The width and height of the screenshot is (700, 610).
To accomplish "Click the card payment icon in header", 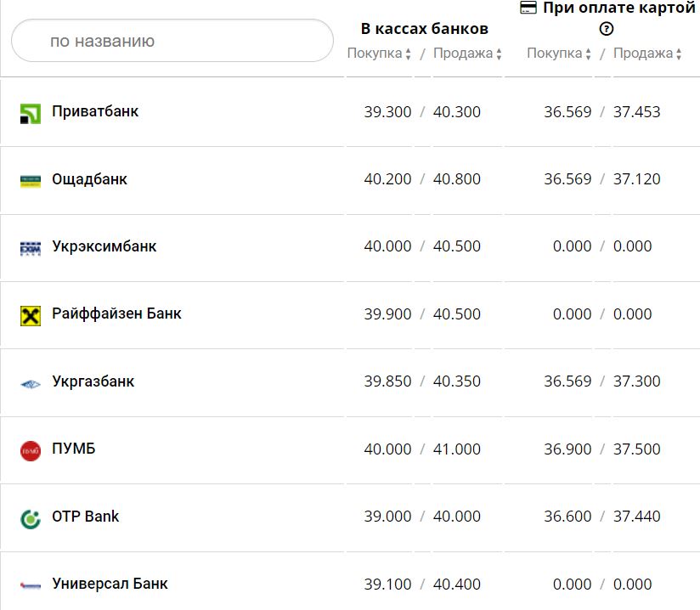I will tap(528, 7).
